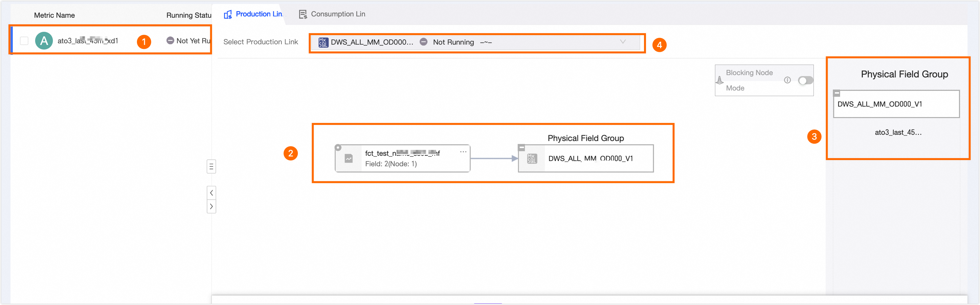
Task: Click the MxSQL icon on the graph node
Action: tap(532, 159)
